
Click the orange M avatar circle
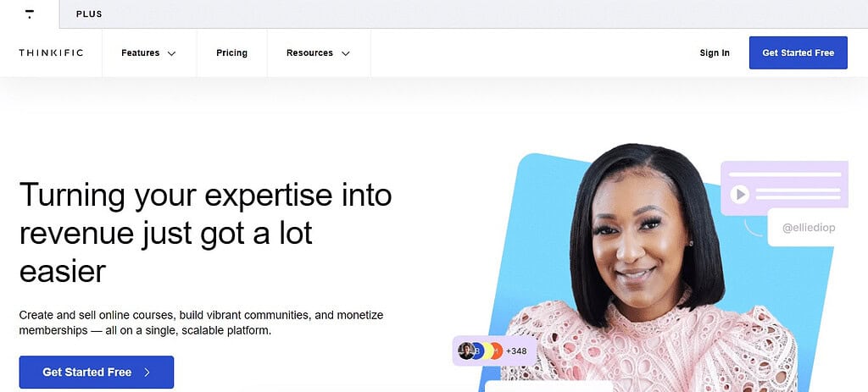tap(496, 351)
